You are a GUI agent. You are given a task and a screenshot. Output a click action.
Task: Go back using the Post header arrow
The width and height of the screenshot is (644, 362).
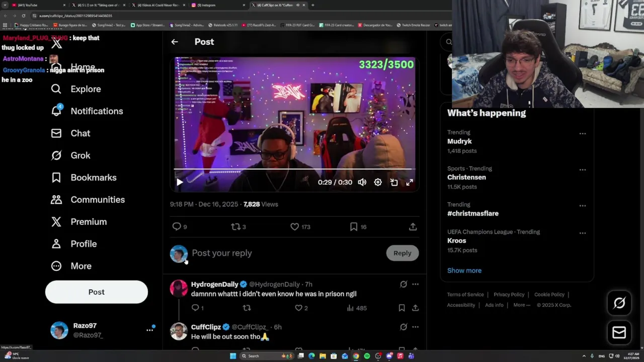[175, 42]
